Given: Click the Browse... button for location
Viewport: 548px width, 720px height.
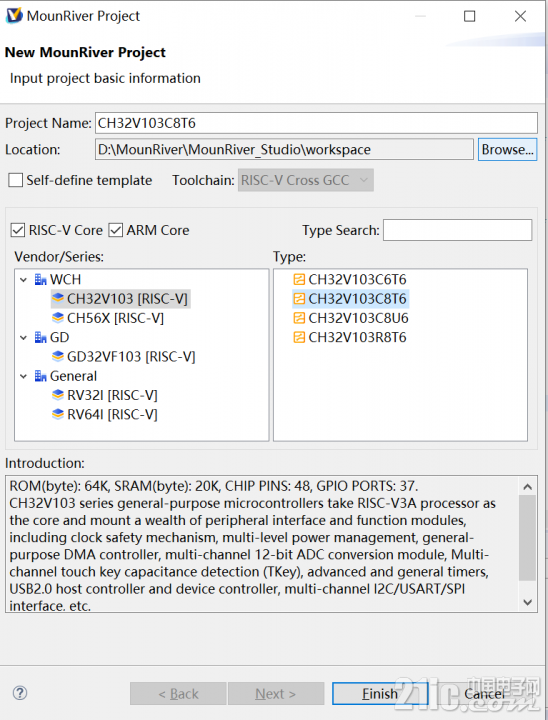Looking at the screenshot, I should [x=507, y=150].
